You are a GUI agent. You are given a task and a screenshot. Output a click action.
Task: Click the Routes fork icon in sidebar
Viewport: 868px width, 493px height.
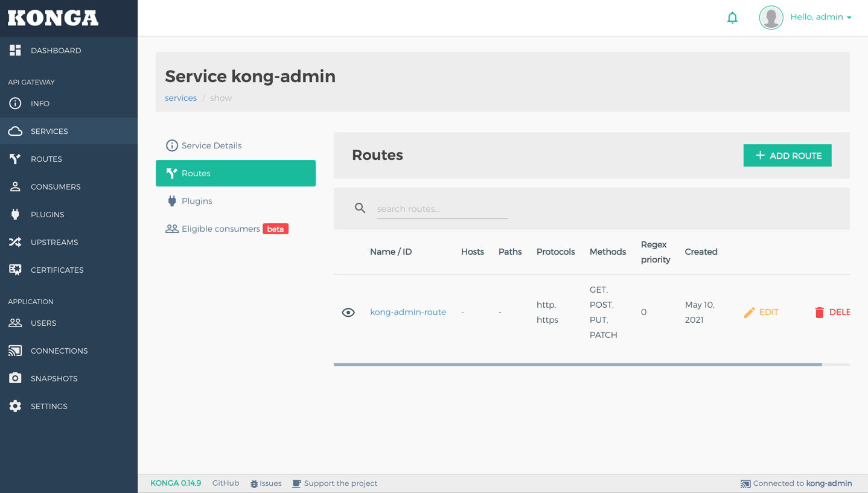point(15,159)
